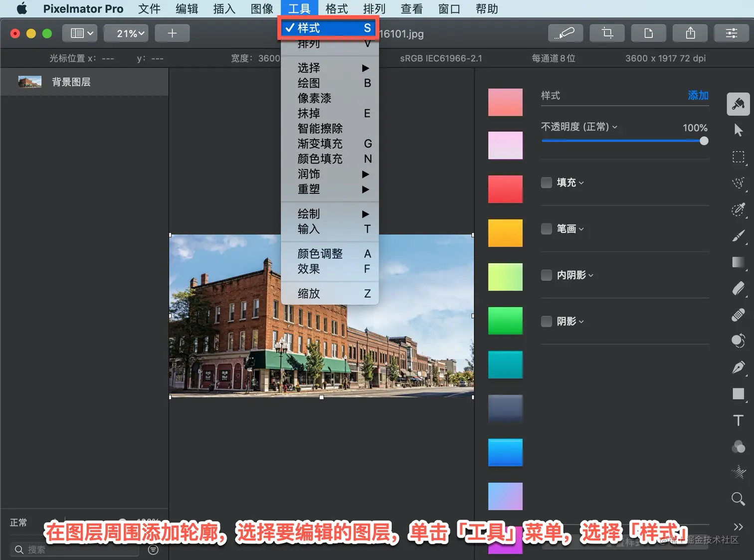The height and width of the screenshot is (560, 754).
Task: Select the 背景图层 layer thumbnail
Action: click(x=30, y=82)
